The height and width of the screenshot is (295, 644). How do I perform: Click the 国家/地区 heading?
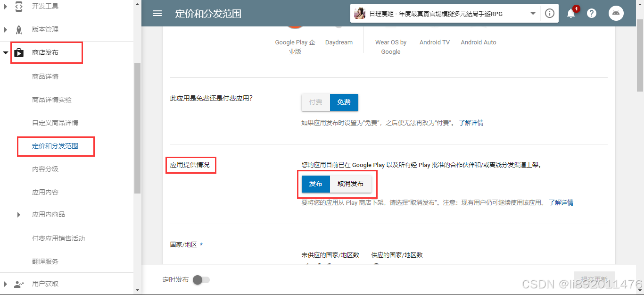pyautogui.click(x=183, y=244)
